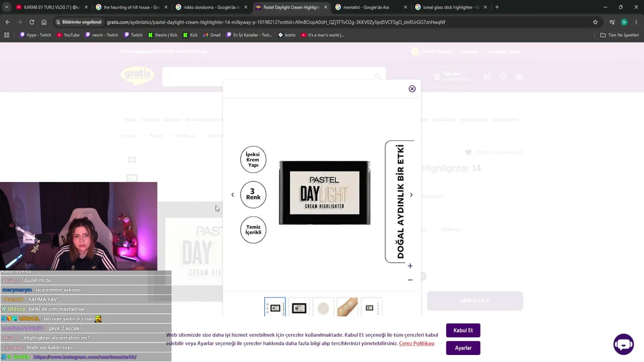Open the YouTube bookmark
The image size is (644, 362).
68,35
